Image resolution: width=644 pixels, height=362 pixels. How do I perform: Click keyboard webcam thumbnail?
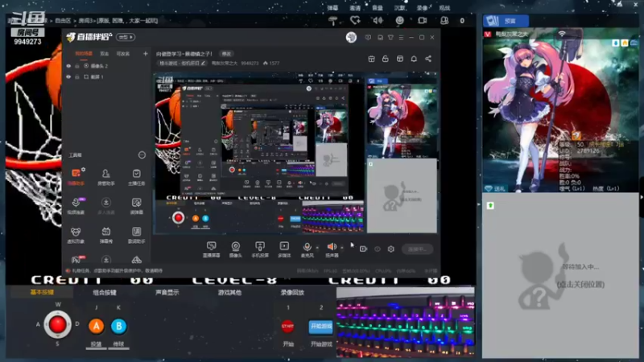(x=406, y=322)
